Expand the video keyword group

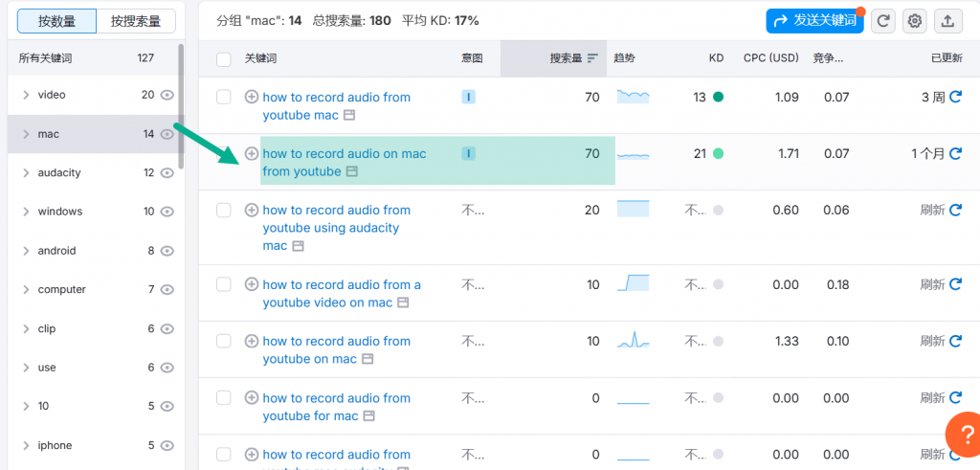[x=26, y=95]
